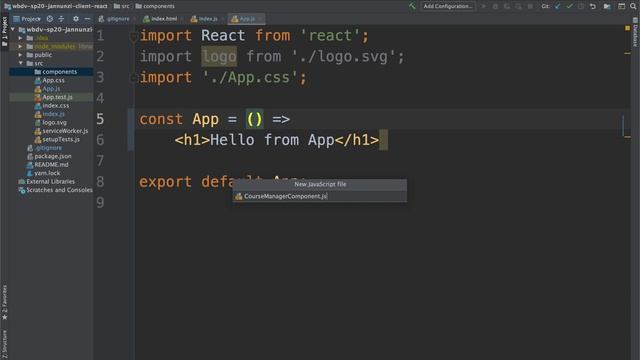This screenshot has height=360, width=640.
Task: Open setupTests.js in project tree
Action: pos(57,139)
